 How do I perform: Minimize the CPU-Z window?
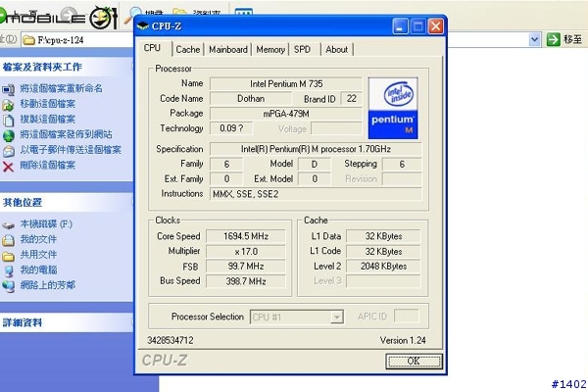point(400,26)
